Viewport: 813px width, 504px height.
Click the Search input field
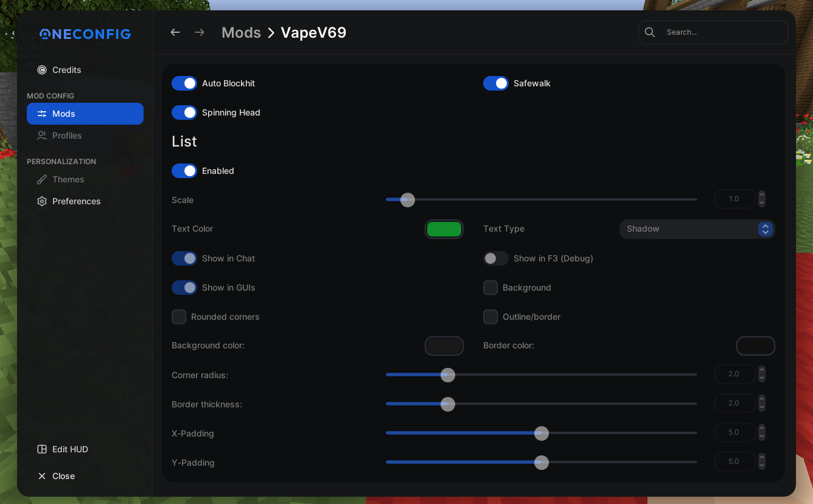[713, 32]
